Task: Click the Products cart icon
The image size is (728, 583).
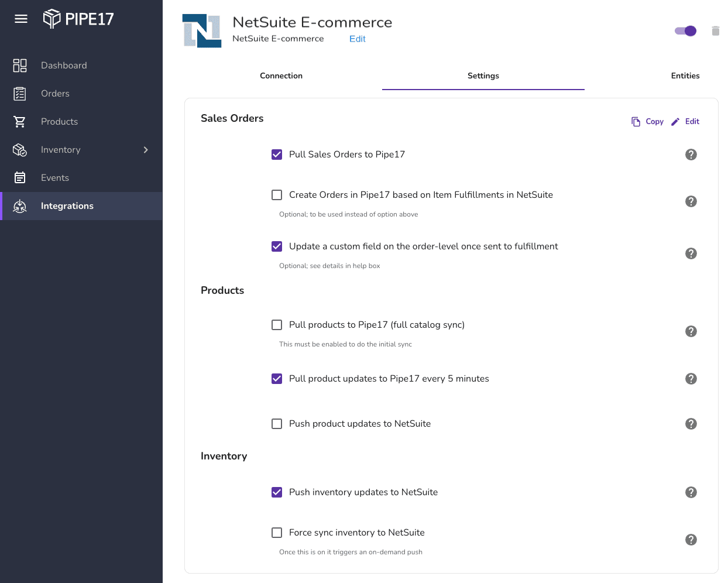Action: coord(20,122)
